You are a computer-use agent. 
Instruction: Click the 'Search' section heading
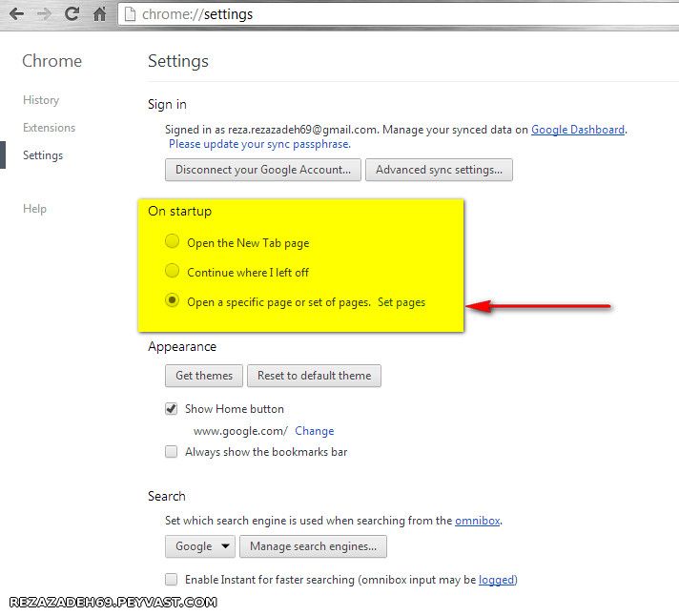pyautogui.click(x=167, y=496)
